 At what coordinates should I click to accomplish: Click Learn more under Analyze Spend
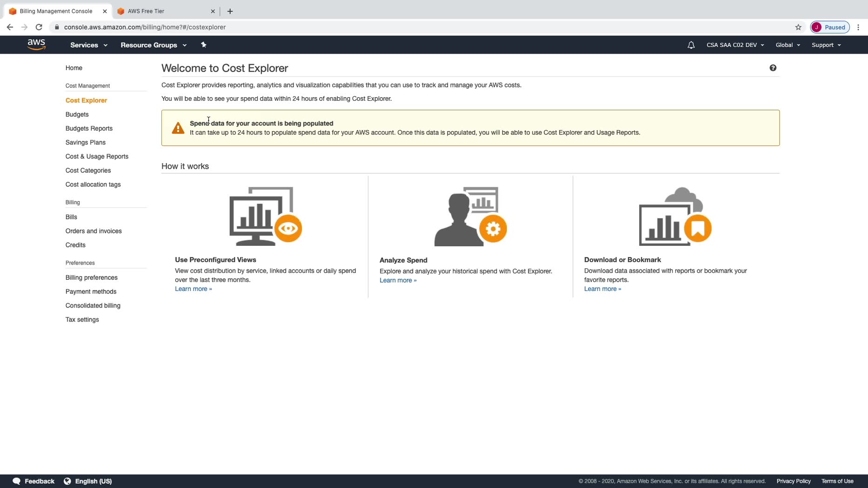398,280
